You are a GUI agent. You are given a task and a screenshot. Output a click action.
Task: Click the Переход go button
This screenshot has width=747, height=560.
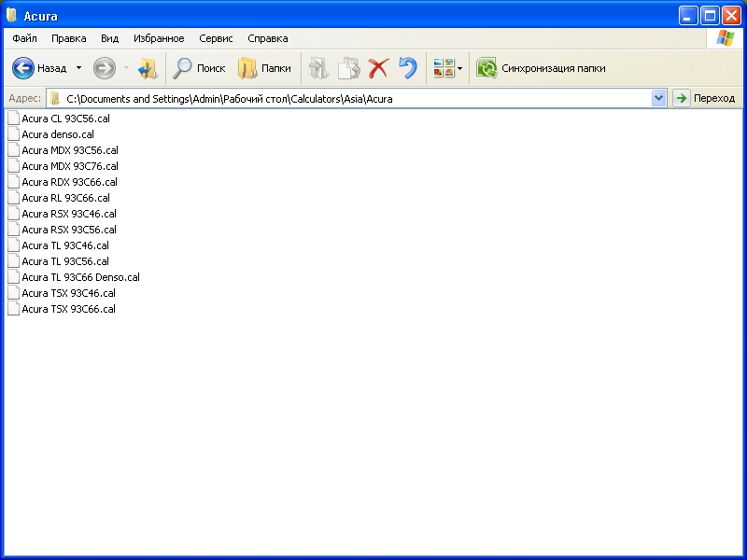click(704, 99)
